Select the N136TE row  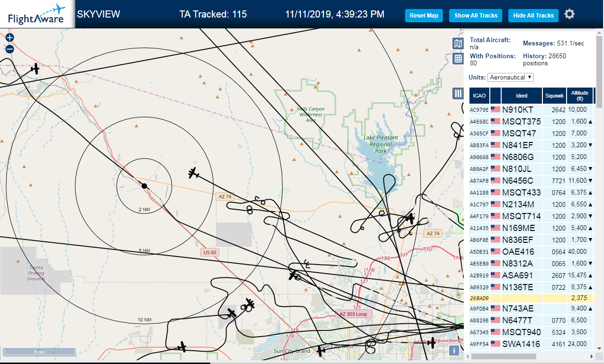(532, 287)
